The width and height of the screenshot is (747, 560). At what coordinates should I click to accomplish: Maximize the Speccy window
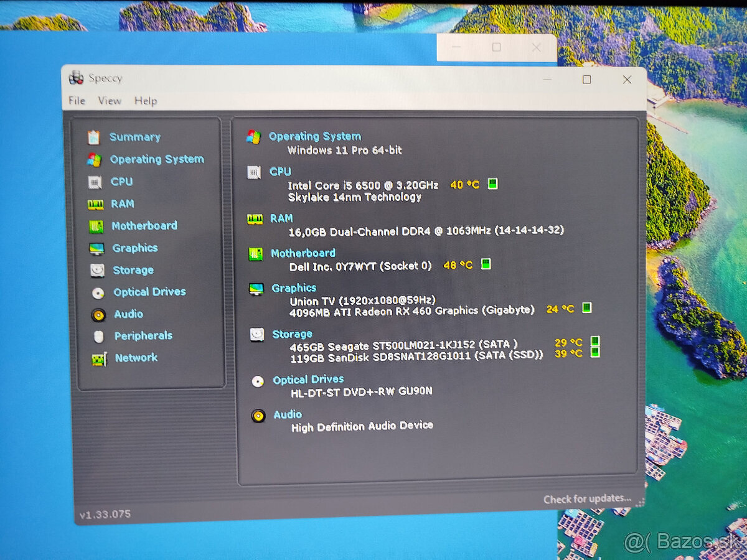tap(586, 80)
